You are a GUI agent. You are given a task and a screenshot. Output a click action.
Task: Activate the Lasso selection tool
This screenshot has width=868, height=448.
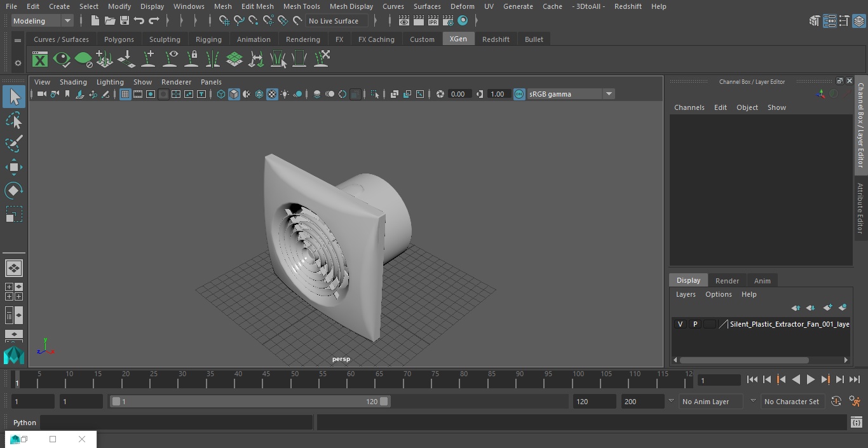pyautogui.click(x=14, y=120)
